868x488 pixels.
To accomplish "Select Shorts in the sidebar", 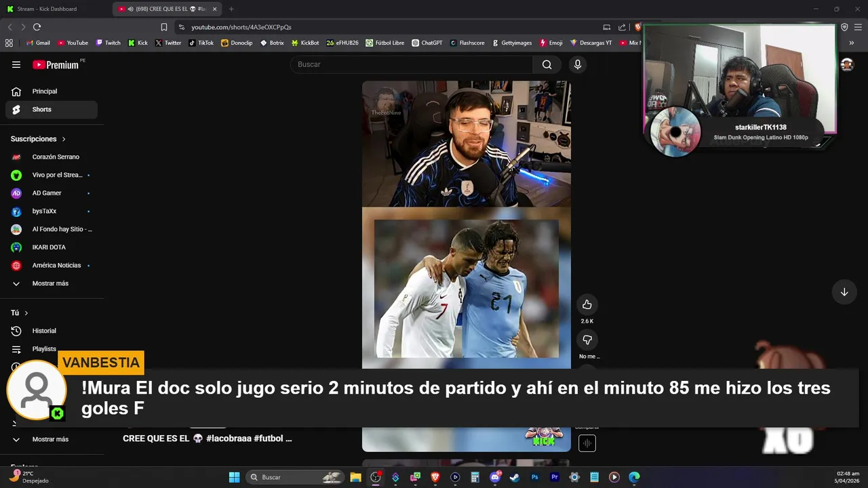I will pos(51,109).
